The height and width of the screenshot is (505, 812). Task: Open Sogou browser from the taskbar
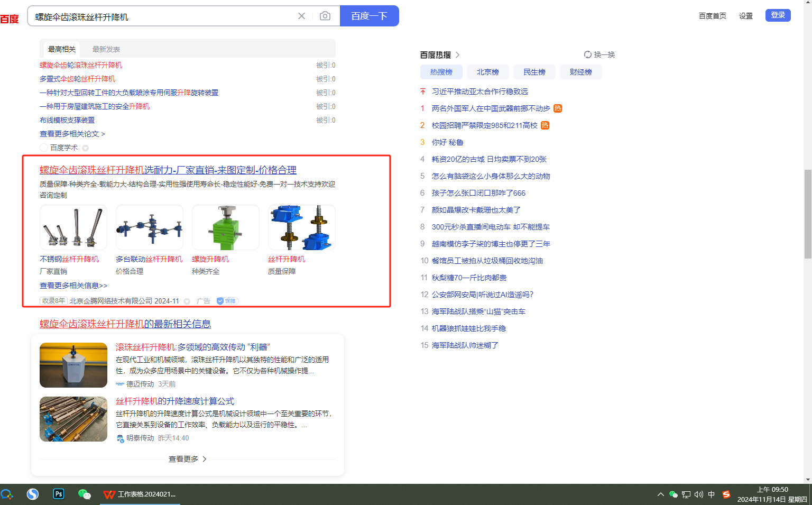(33, 494)
